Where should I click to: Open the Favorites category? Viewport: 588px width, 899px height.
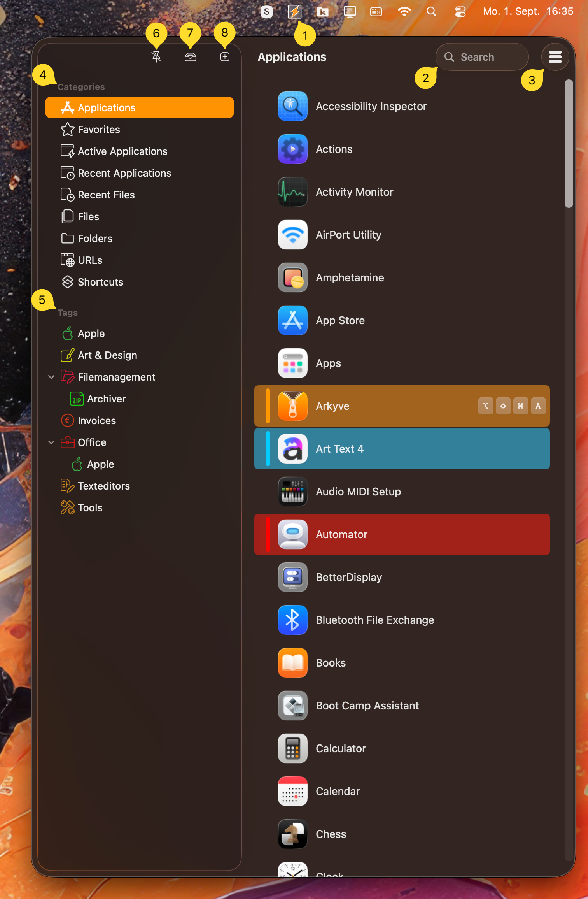point(140,129)
